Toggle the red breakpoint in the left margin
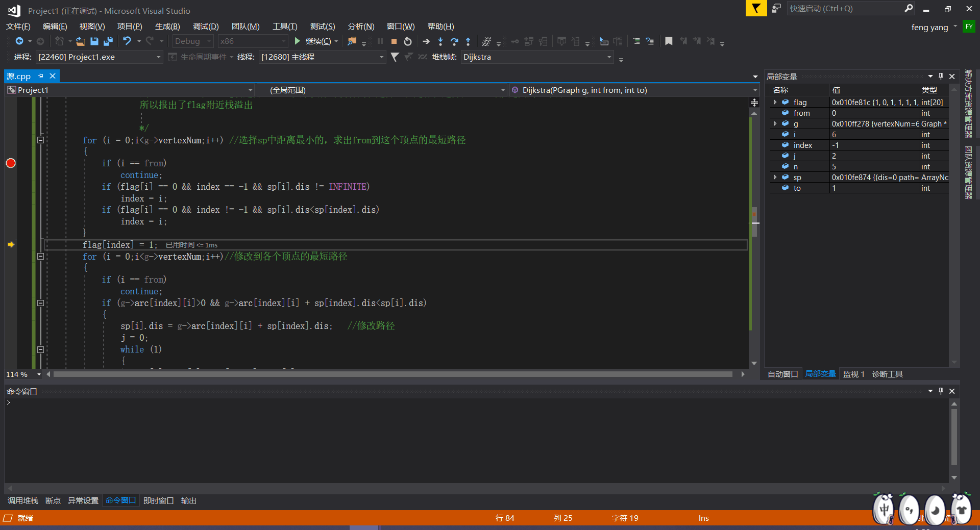Screen dimensions: 980x530 (x=10, y=163)
